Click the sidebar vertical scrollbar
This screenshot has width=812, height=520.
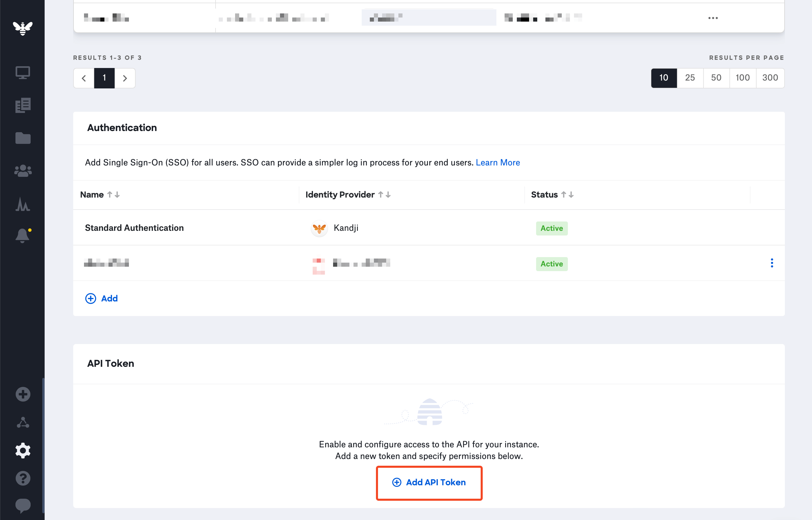click(43, 445)
